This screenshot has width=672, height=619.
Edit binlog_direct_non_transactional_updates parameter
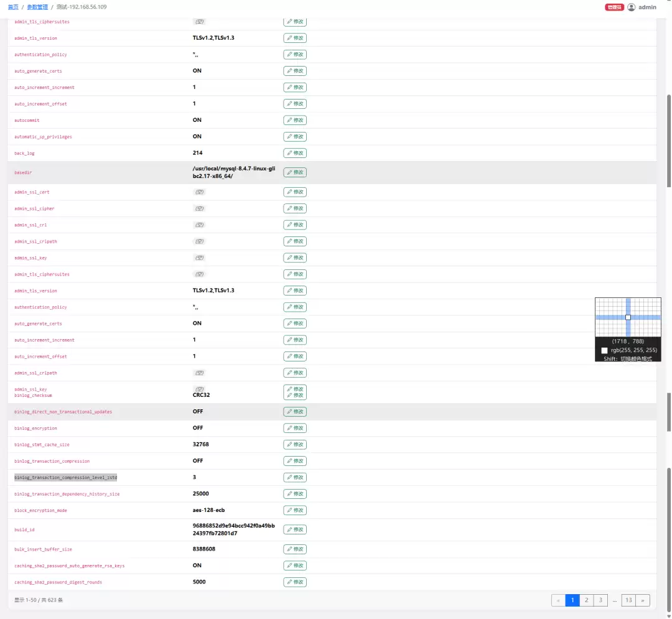click(x=295, y=412)
